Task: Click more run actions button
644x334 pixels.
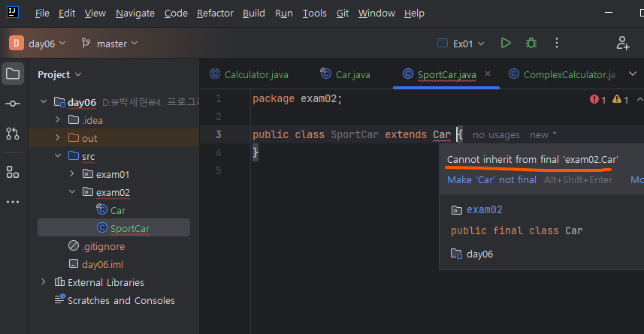Action: 557,44
